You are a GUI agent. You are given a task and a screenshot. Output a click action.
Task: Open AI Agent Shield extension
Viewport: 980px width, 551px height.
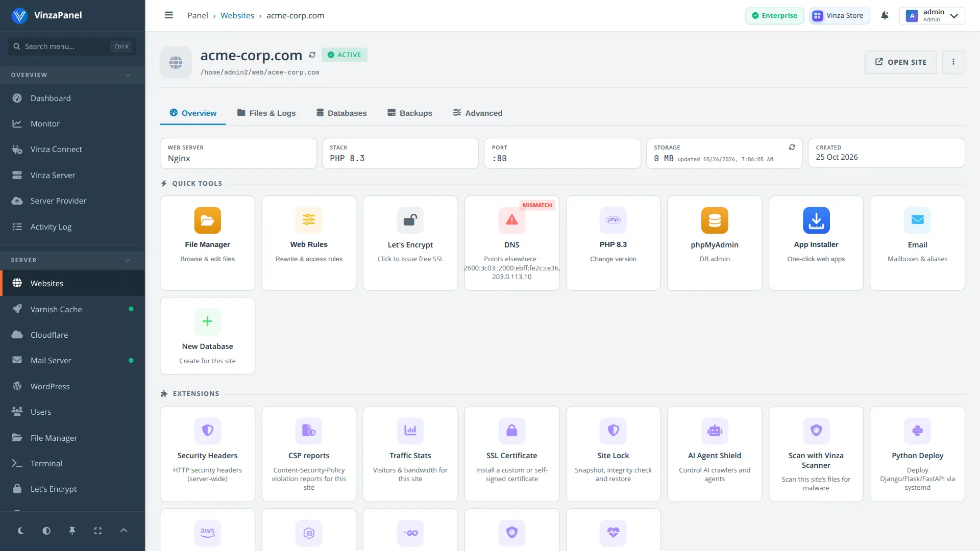[715, 454]
